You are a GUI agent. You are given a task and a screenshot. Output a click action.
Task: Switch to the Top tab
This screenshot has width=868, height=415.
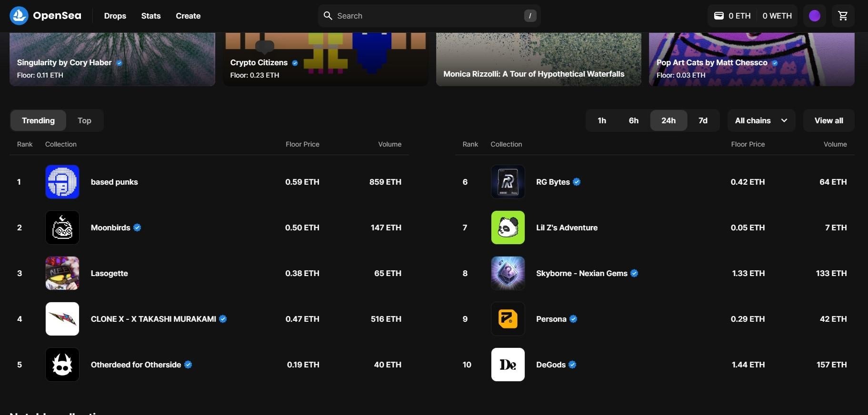tap(84, 120)
